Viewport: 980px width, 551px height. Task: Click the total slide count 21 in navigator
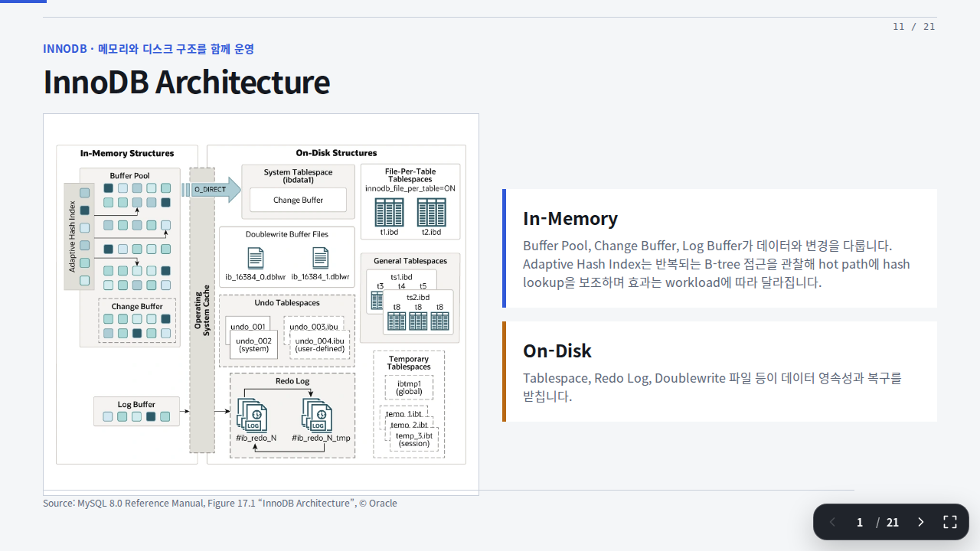(893, 522)
